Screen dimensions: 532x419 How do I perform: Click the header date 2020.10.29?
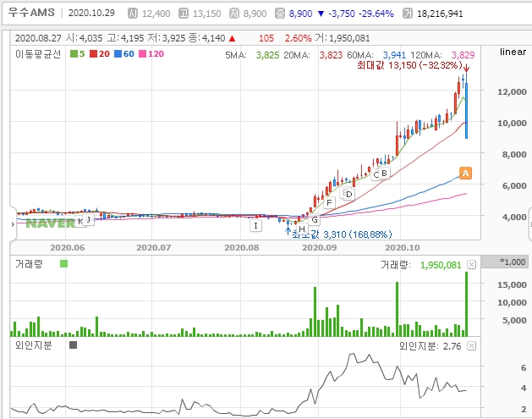point(91,13)
